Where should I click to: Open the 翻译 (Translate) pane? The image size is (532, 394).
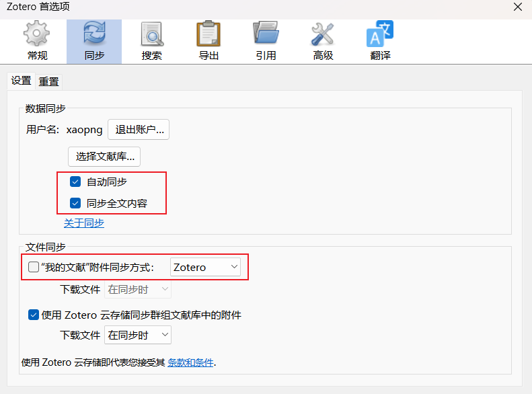coord(381,42)
